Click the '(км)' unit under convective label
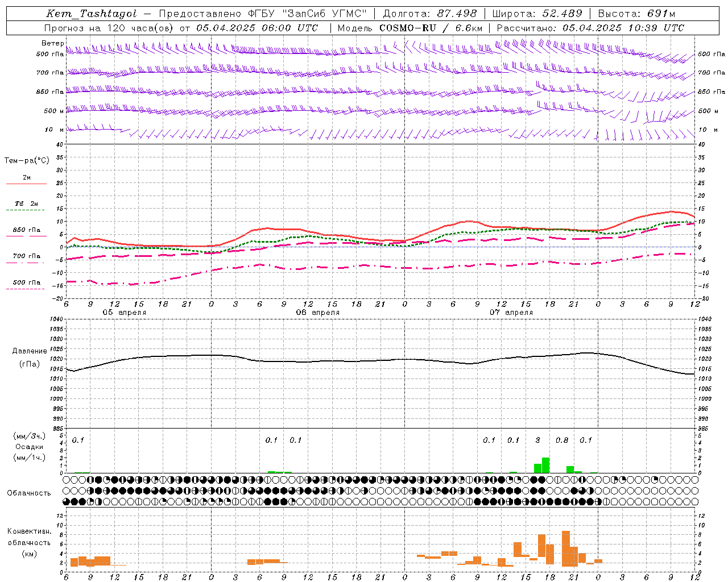The height and width of the screenshot is (582, 728). [x=30, y=554]
